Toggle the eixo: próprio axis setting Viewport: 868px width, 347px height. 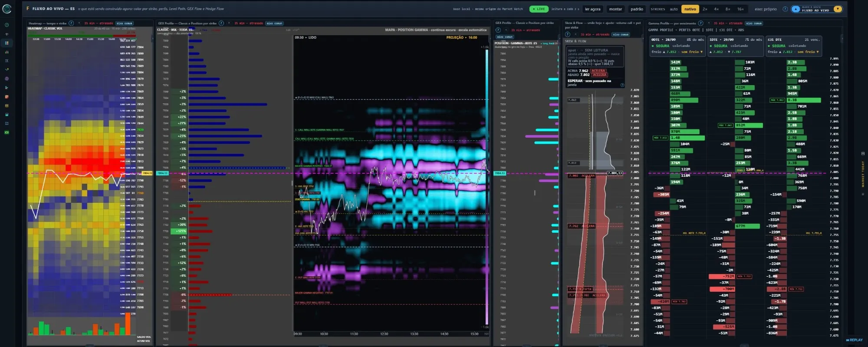point(766,9)
